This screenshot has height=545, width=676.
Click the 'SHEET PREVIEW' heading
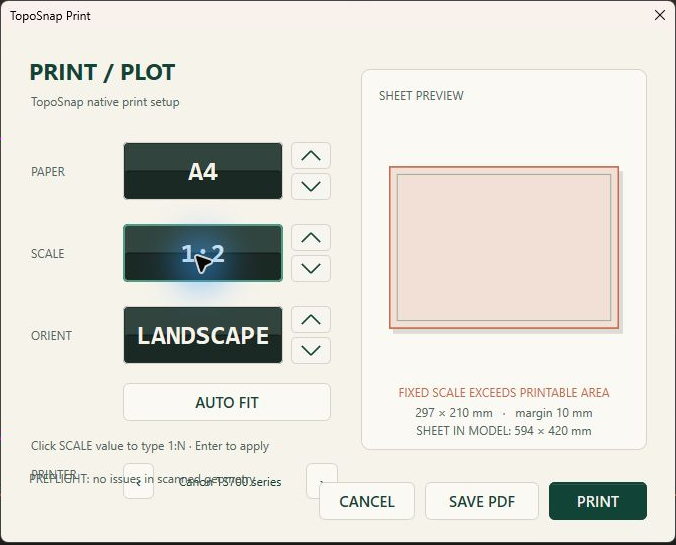[421, 96]
